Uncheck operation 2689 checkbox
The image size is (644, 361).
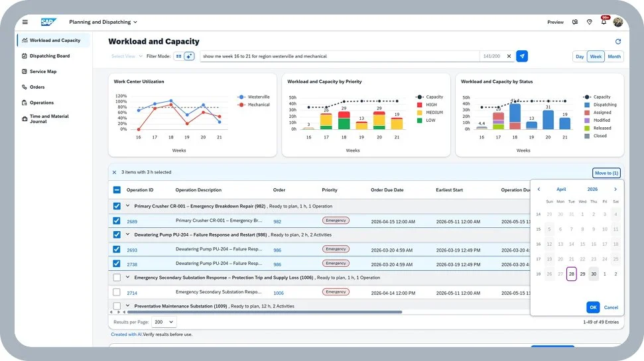(x=117, y=221)
